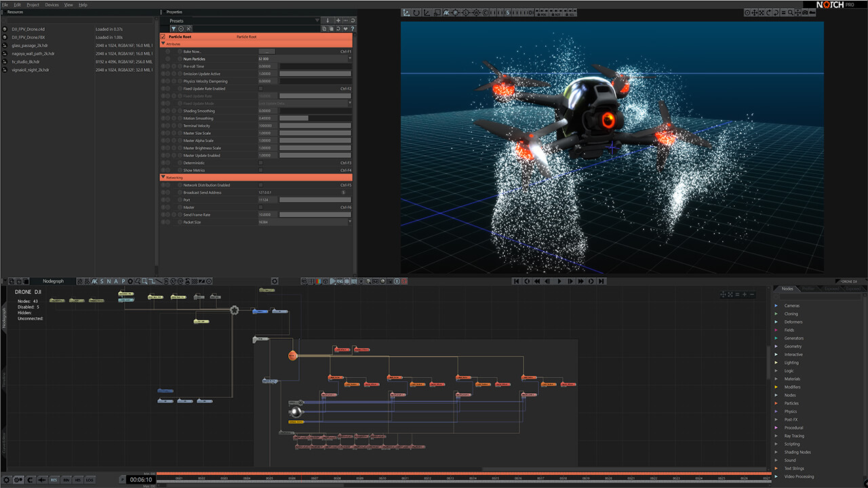Click the left arrow icon in bottom bar

click(x=42, y=480)
